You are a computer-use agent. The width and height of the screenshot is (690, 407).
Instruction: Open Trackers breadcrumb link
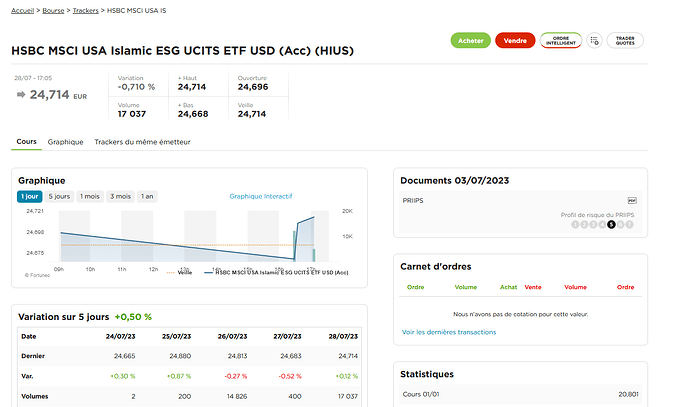pyautogui.click(x=85, y=11)
